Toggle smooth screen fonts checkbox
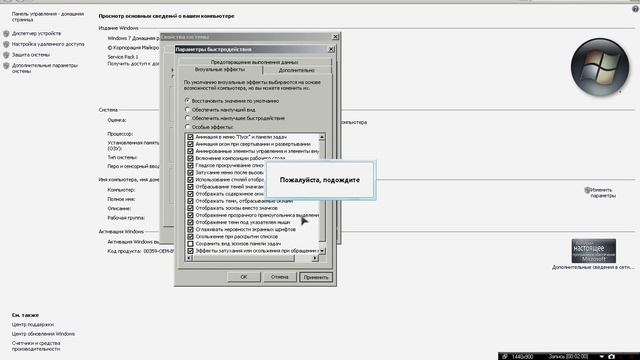The image size is (640, 360). pyautogui.click(x=190, y=229)
